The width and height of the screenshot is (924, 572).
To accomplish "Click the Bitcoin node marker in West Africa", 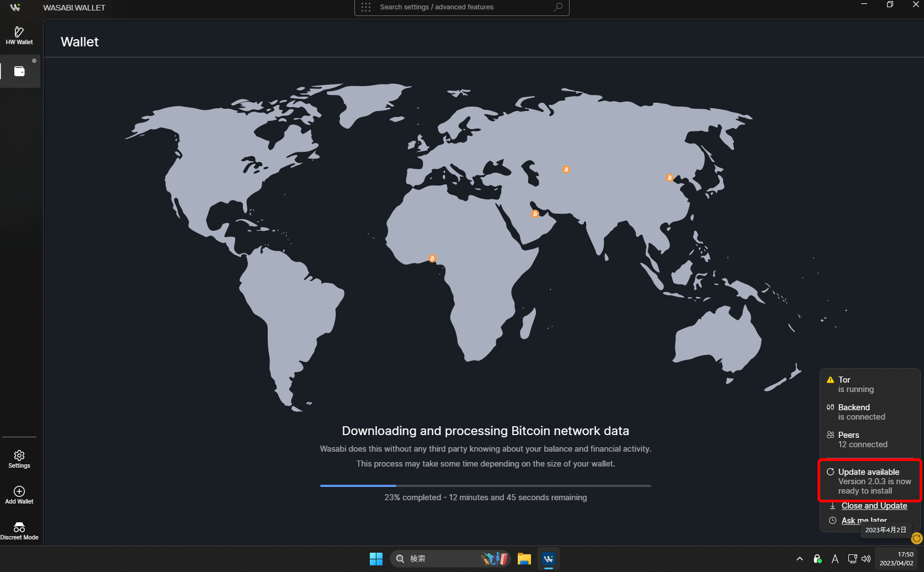I will tap(432, 258).
